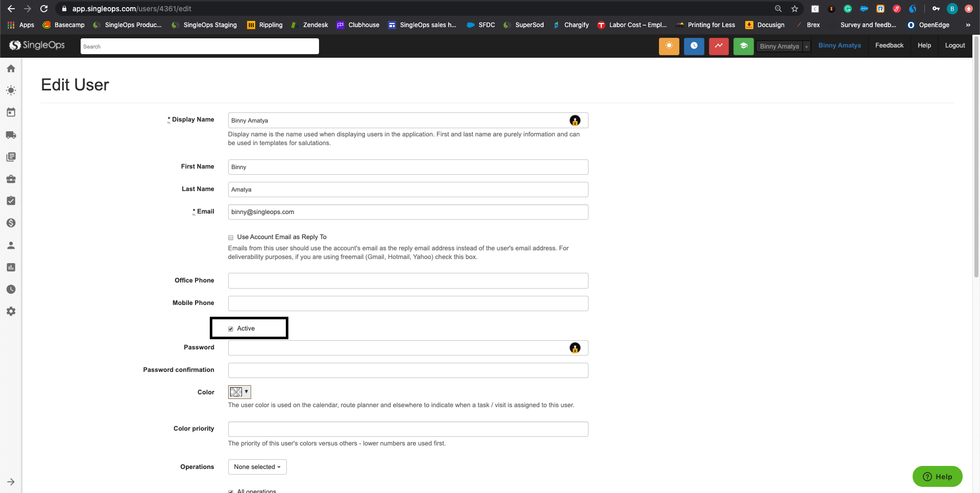Open the Chargify bookmark

[x=571, y=25]
